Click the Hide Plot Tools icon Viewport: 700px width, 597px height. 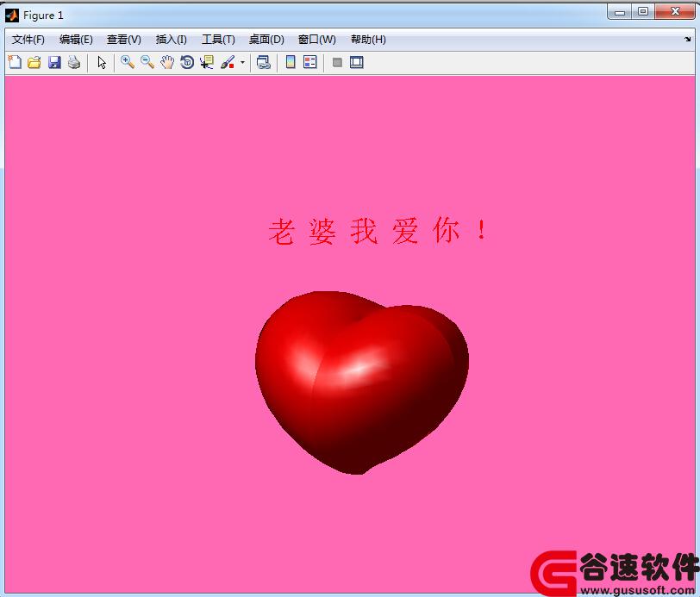338,62
